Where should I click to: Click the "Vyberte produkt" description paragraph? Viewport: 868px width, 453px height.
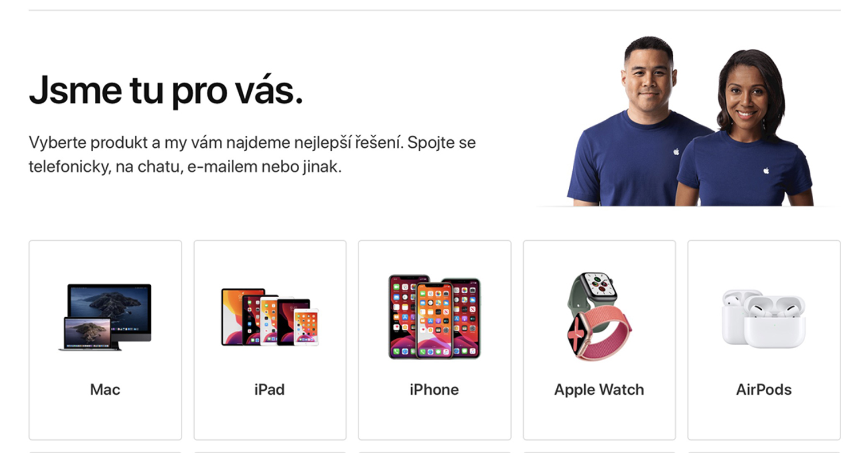click(252, 155)
